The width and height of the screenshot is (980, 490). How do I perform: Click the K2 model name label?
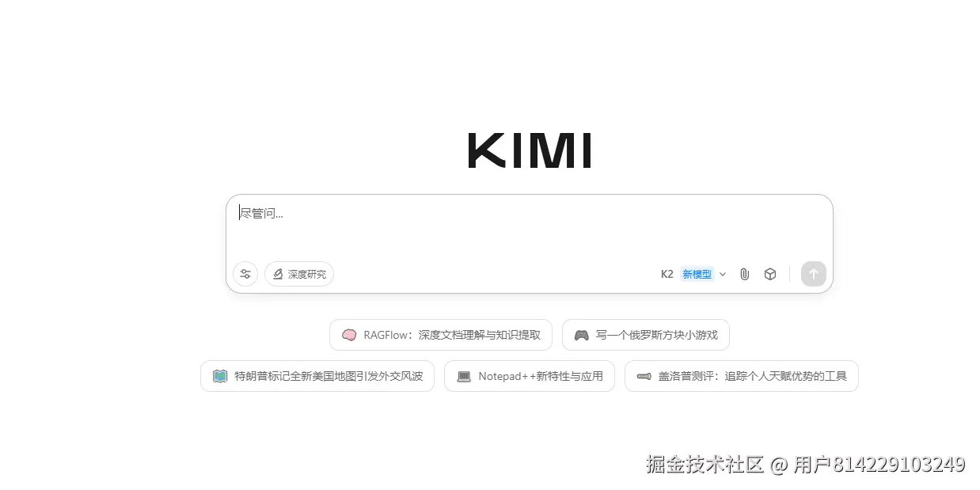click(667, 274)
